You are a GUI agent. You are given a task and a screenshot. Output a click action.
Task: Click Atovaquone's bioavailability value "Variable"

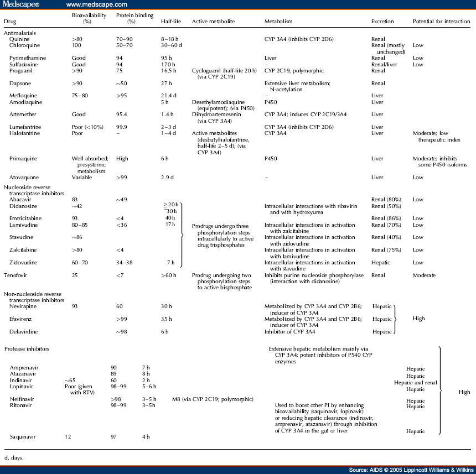point(82,178)
